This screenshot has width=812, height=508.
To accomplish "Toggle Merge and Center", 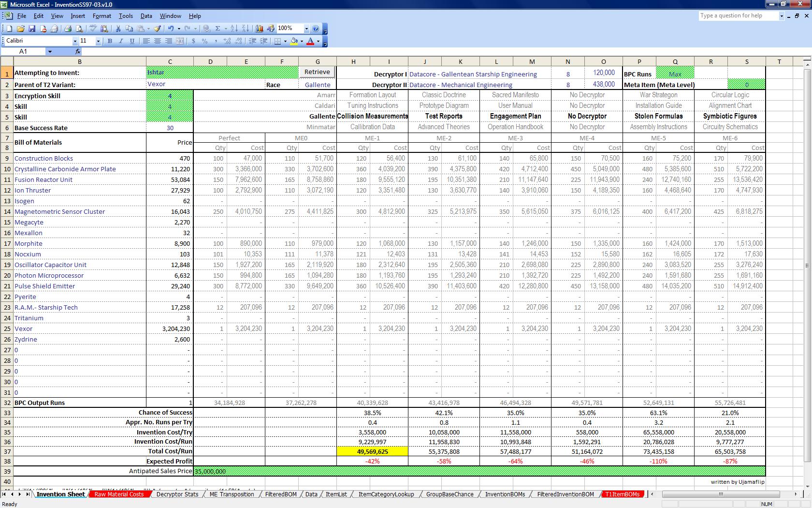I will coord(179,41).
